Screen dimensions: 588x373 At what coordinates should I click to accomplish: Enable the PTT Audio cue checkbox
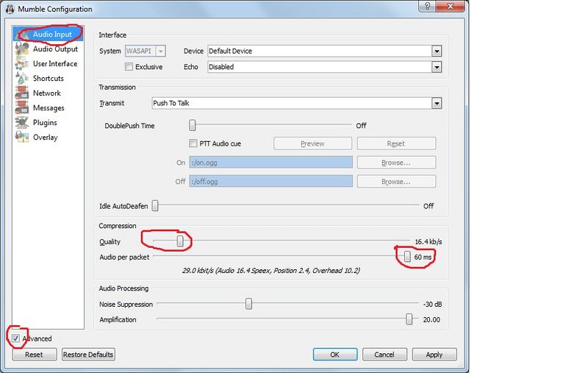click(x=194, y=143)
